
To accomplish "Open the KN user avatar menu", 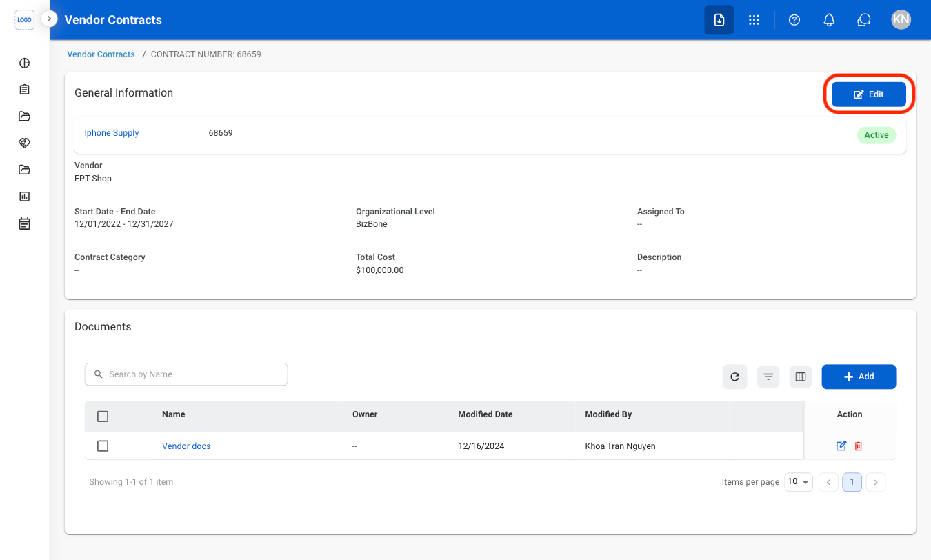I will pos(901,19).
